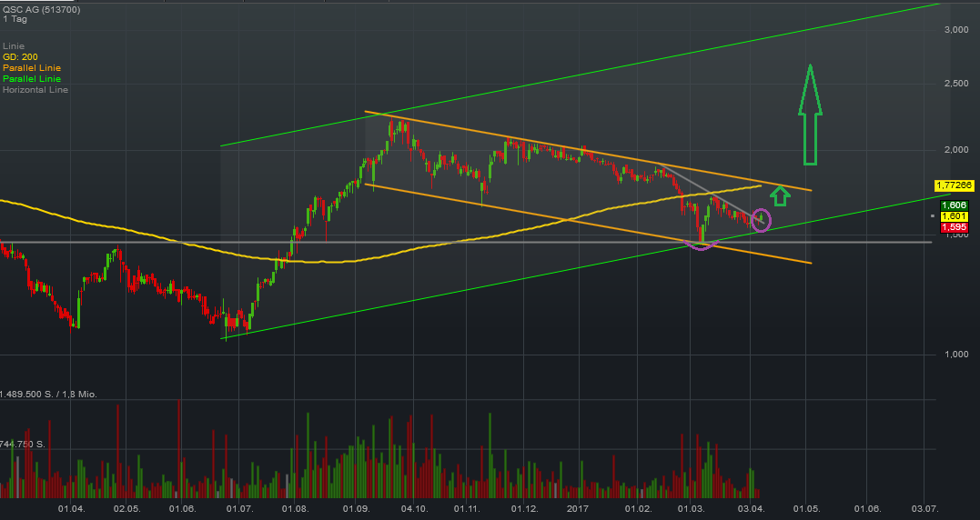Click the purple circle marker on candles
The width and height of the screenshot is (980, 520).
762,219
